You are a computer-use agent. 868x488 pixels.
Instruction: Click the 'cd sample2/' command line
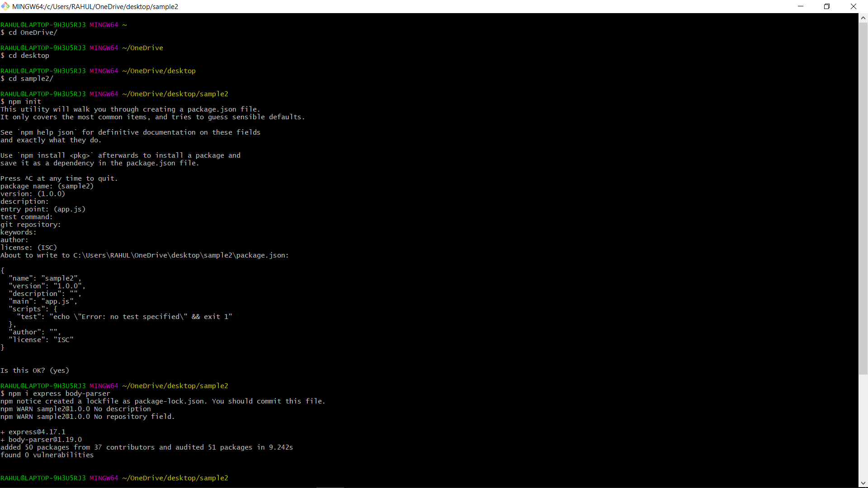[x=31, y=79]
